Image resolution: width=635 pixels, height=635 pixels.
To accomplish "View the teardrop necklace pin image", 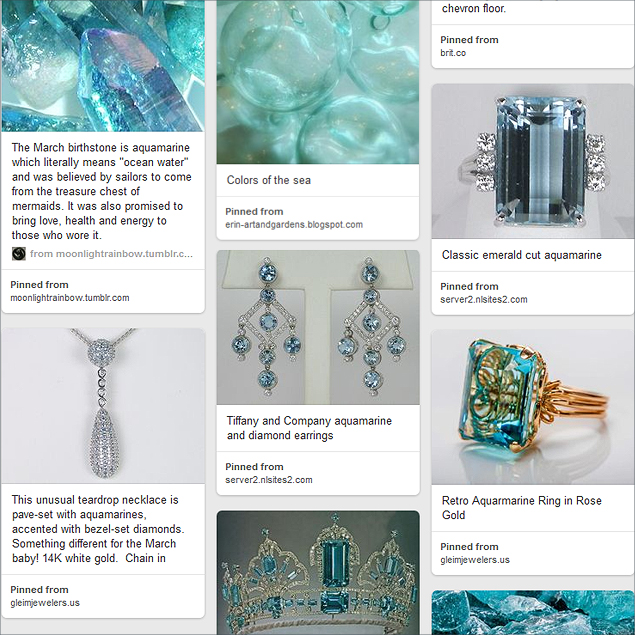I will 103,406.
